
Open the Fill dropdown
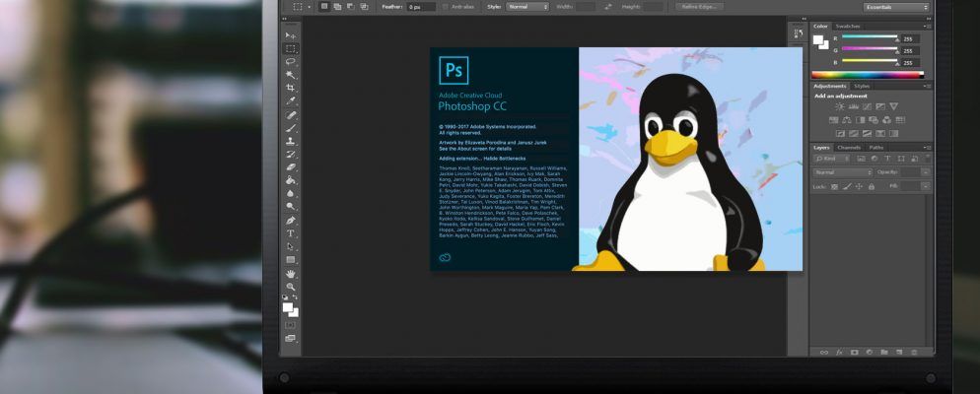(x=925, y=186)
